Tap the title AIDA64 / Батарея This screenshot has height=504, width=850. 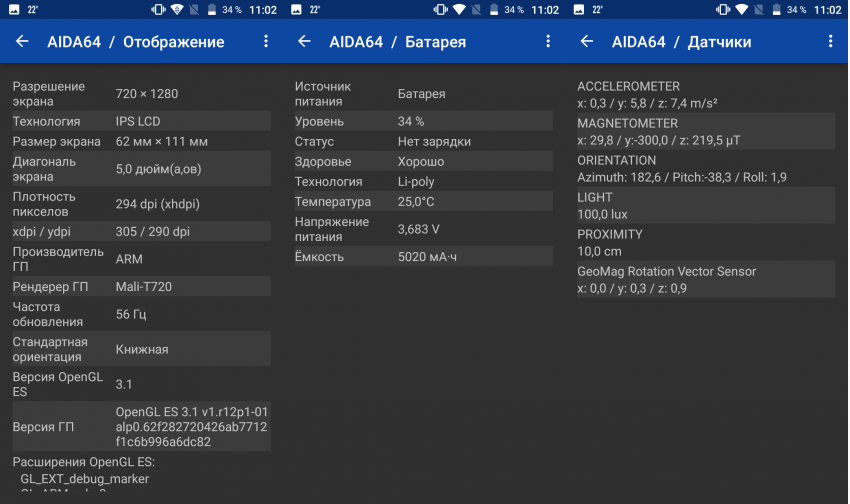397,42
